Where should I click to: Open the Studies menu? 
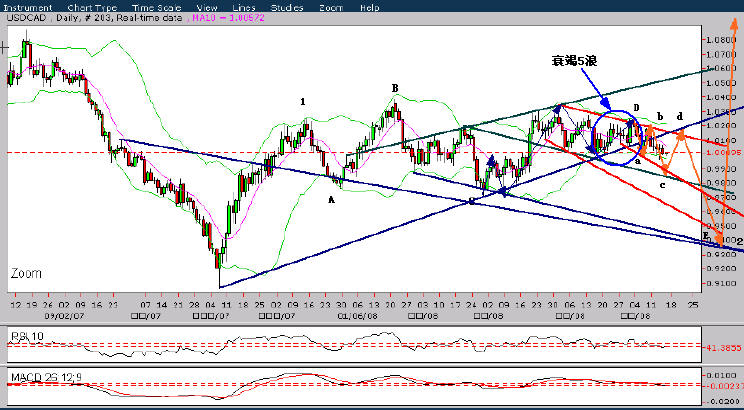(287, 8)
